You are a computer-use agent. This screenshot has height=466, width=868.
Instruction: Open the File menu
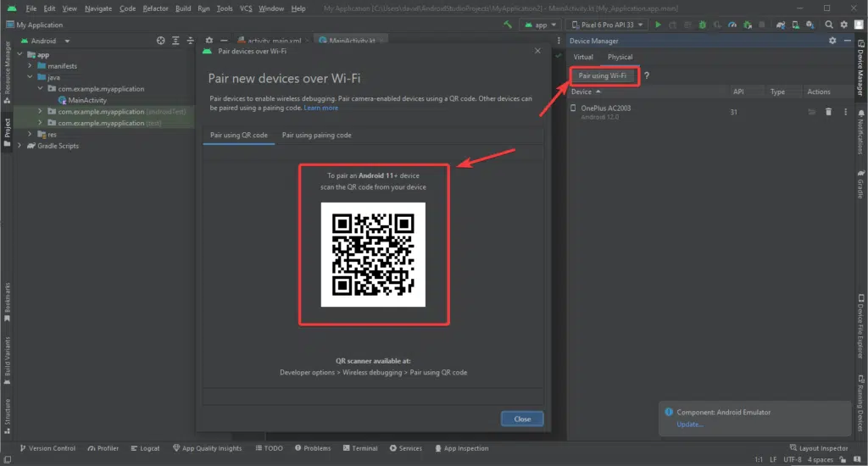(x=31, y=8)
